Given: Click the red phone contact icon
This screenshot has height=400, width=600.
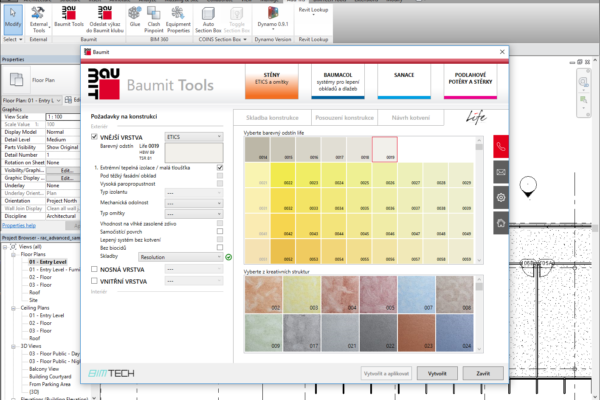Looking at the screenshot, I should click(x=501, y=147).
